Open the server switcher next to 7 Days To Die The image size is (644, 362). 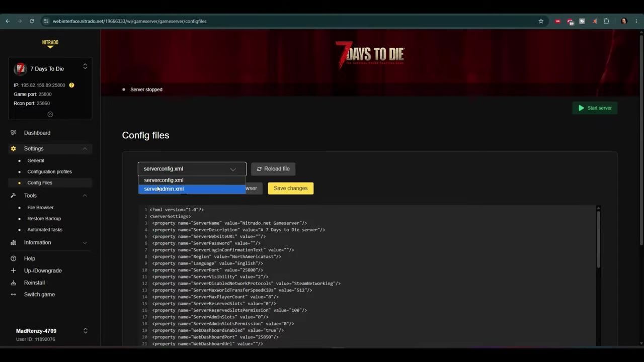(85, 66)
